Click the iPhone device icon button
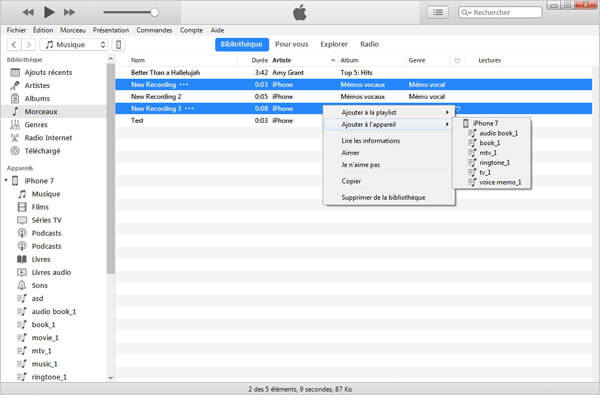 pyautogui.click(x=118, y=45)
